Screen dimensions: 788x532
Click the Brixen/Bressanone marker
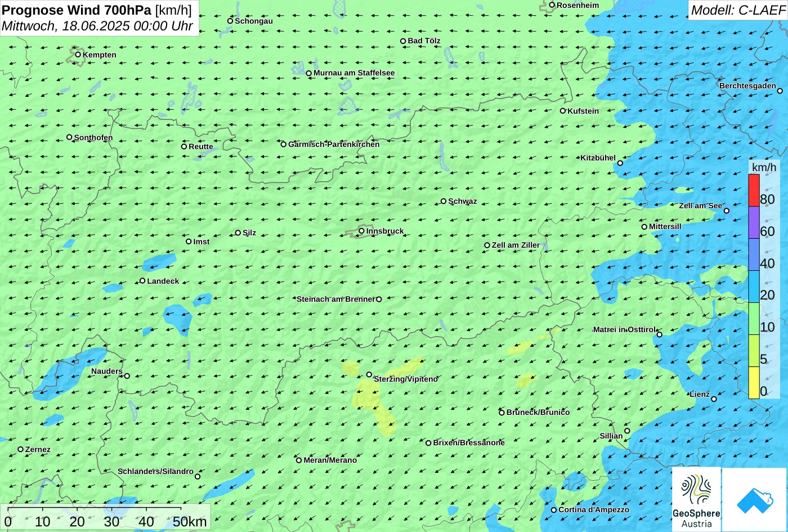click(x=428, y=443)
